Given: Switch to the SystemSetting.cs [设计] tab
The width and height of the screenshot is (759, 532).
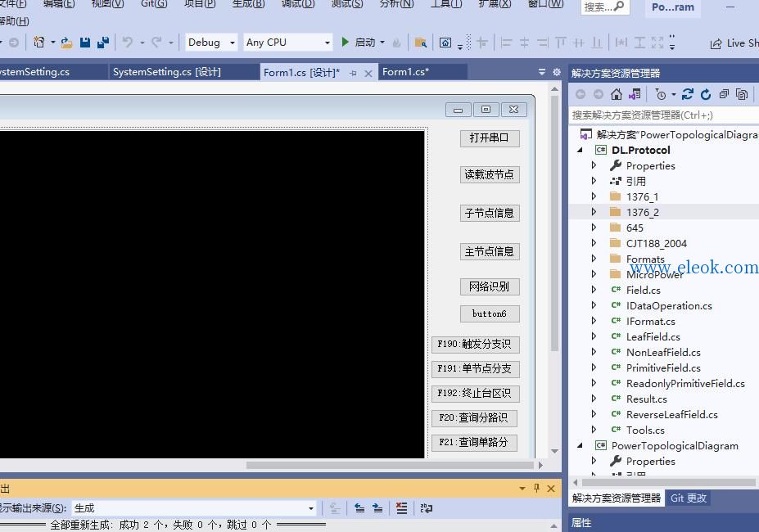Looking at the screenshot, I should (x=167, y=72).
